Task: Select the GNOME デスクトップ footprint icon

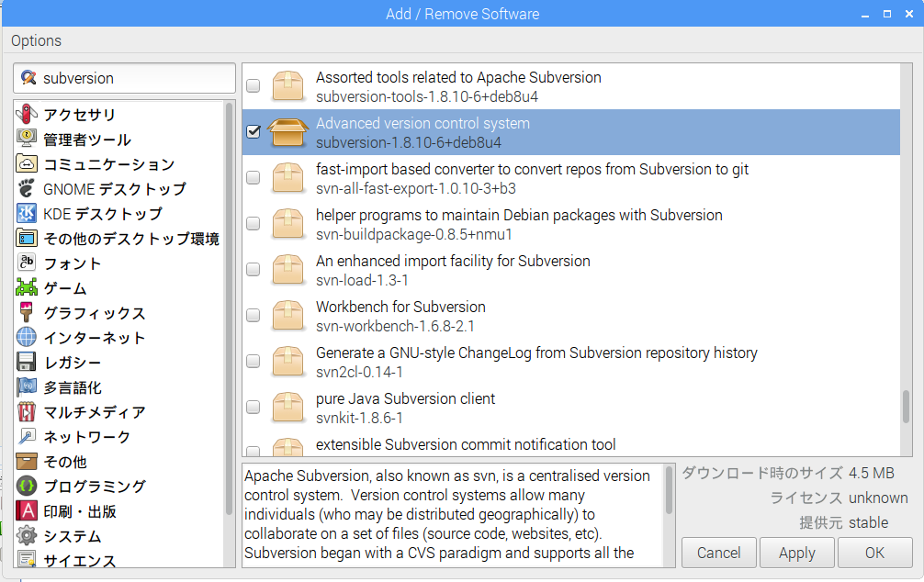Action: [x=27, y=189]
